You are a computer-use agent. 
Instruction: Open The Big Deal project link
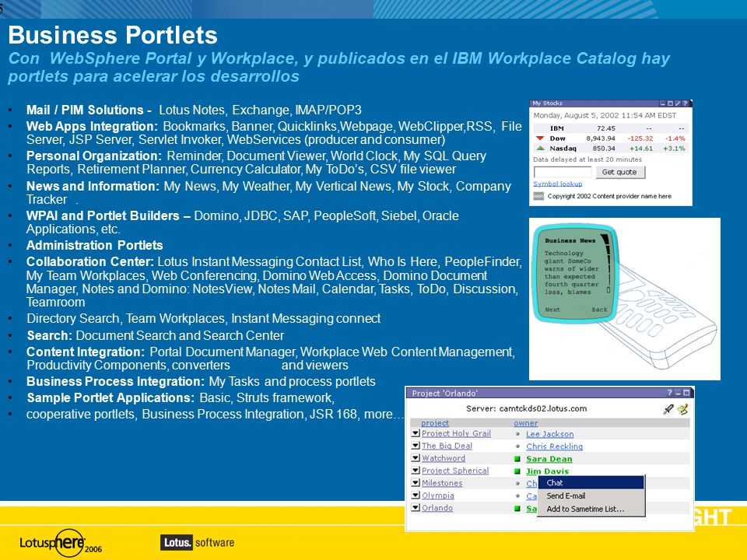tap(447, 446)
